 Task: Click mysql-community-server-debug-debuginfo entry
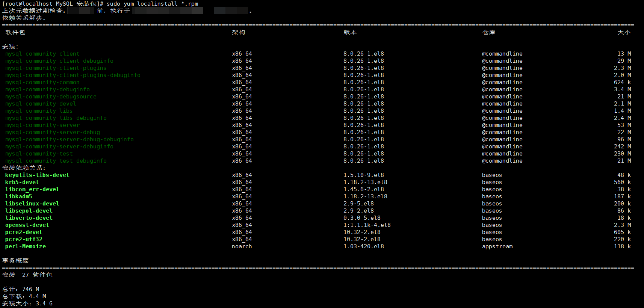click(70, 139)
